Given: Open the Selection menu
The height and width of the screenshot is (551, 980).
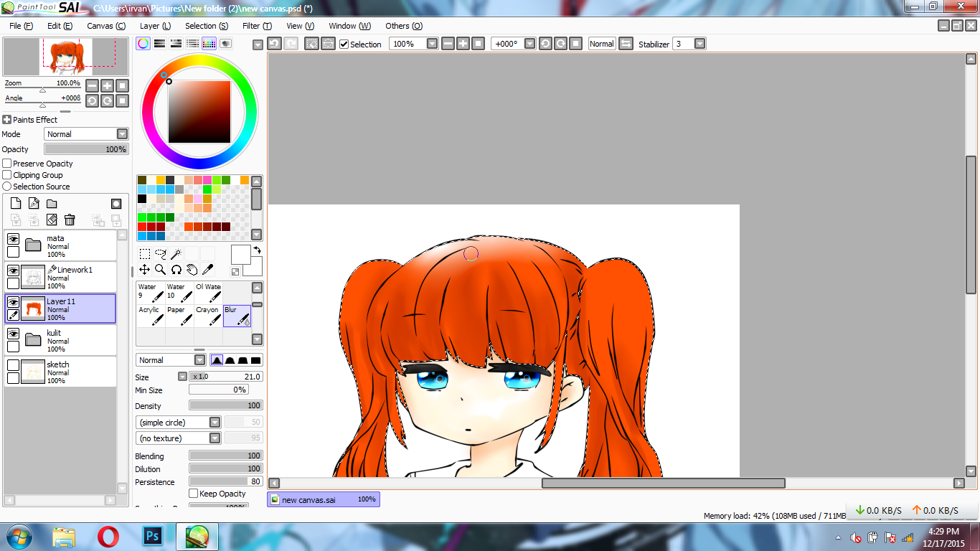Looking at the screenshot, I should (207, 26).
